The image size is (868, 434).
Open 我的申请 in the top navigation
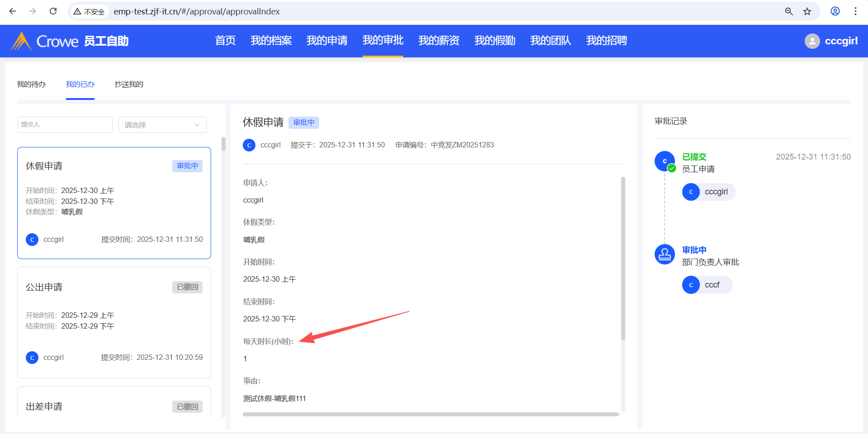(327, 41)
